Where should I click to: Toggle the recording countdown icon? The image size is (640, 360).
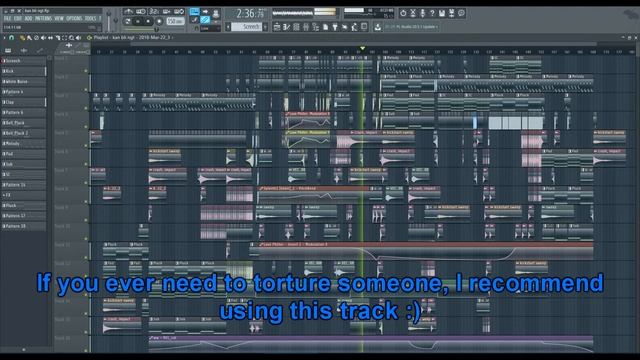point(153,11)
